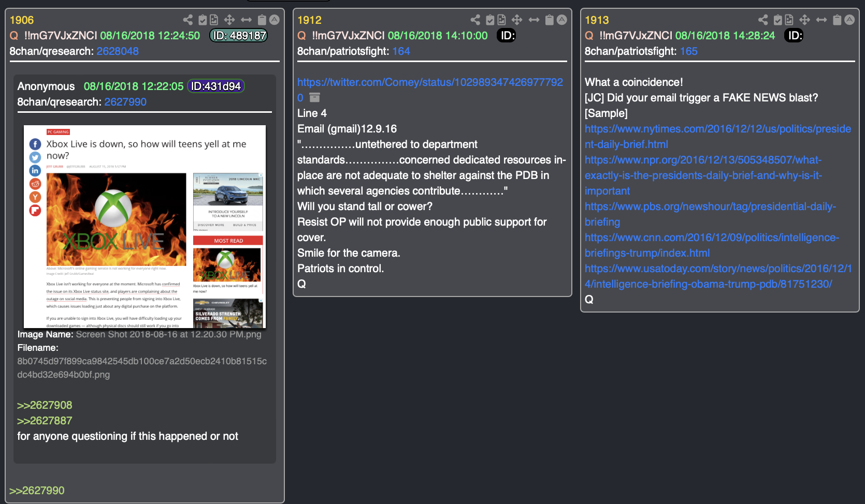
Task: Click timestamp 08/16/2018 14:28:24
Action: click(725, 36)
